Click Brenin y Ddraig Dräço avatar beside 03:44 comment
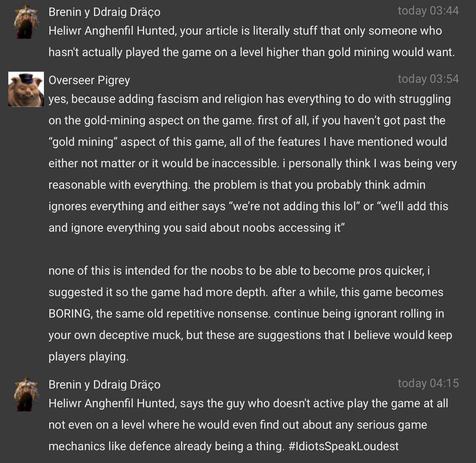 [x=26, y=21]
